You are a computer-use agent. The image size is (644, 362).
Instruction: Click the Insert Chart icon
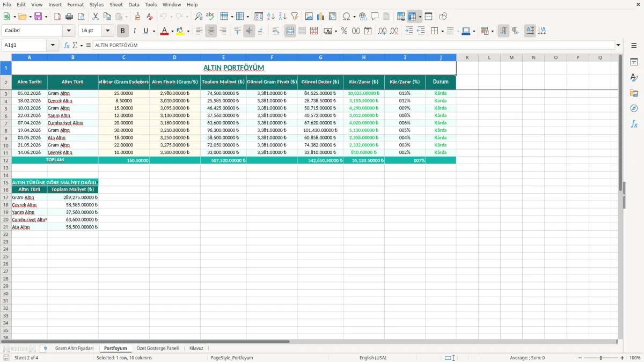[321, 17]
